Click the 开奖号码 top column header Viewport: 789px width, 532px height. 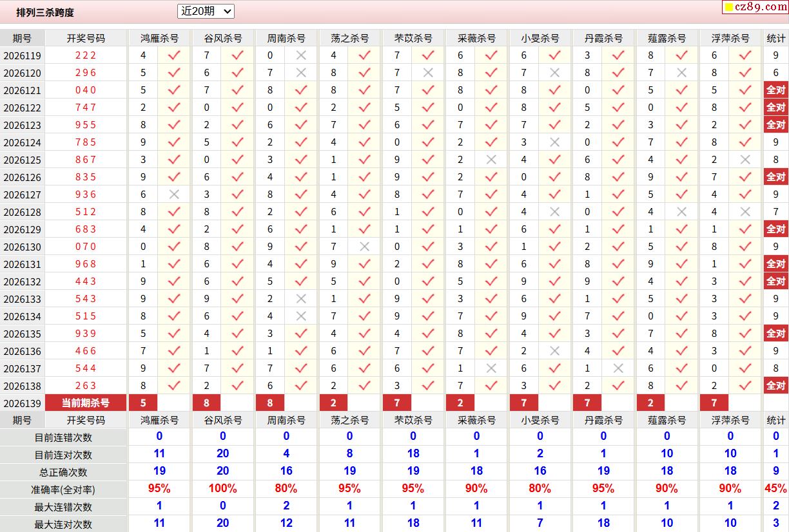[x=86, y=38]
